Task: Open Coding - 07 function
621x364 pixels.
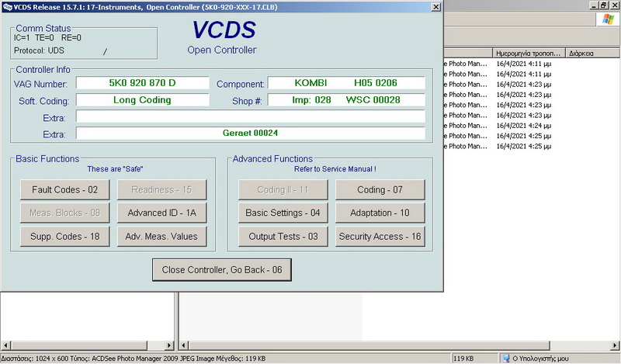Action: click(x=380, y=189)
